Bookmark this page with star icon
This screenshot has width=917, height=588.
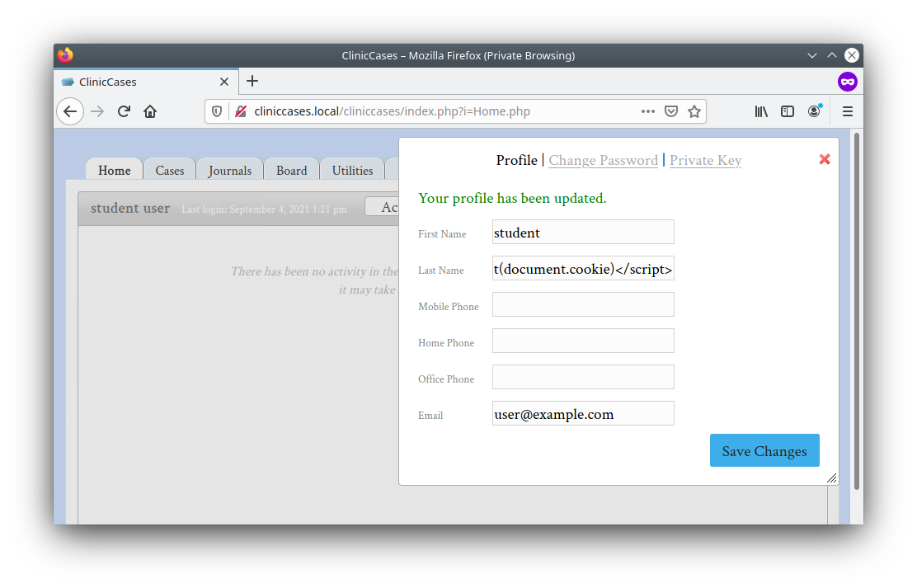click(x=694, y=111)
